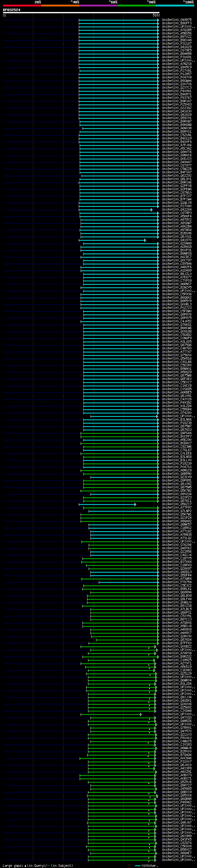Select hit label UniRef100_P02723
The width and height of the screenshot is (197, 868).
point(177,308)
